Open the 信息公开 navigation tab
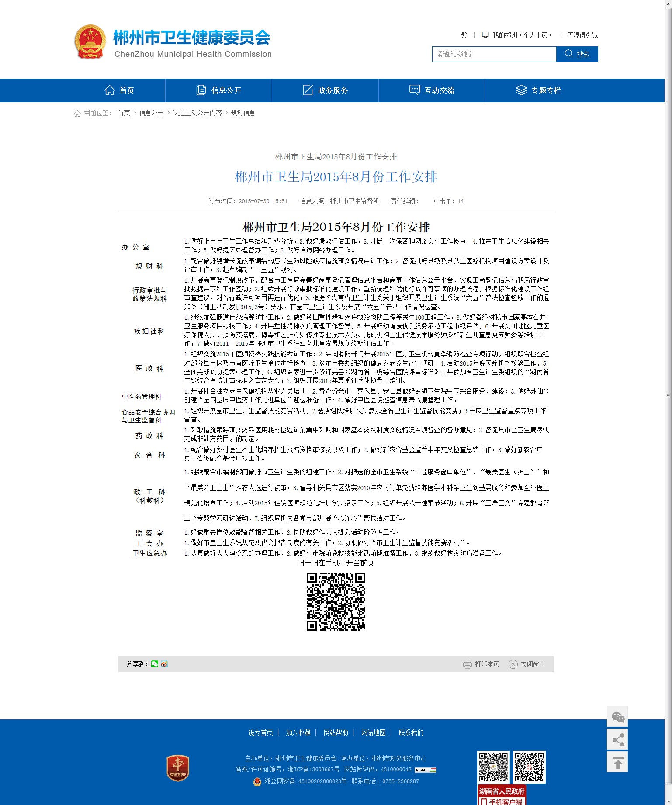672x805 pixels. pyautogui.click(x=218, y=90)
